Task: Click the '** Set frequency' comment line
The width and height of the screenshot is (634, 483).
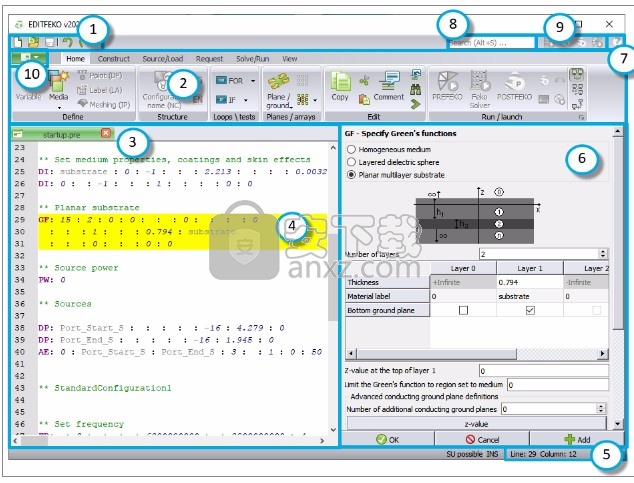Action: coord(81,424)
